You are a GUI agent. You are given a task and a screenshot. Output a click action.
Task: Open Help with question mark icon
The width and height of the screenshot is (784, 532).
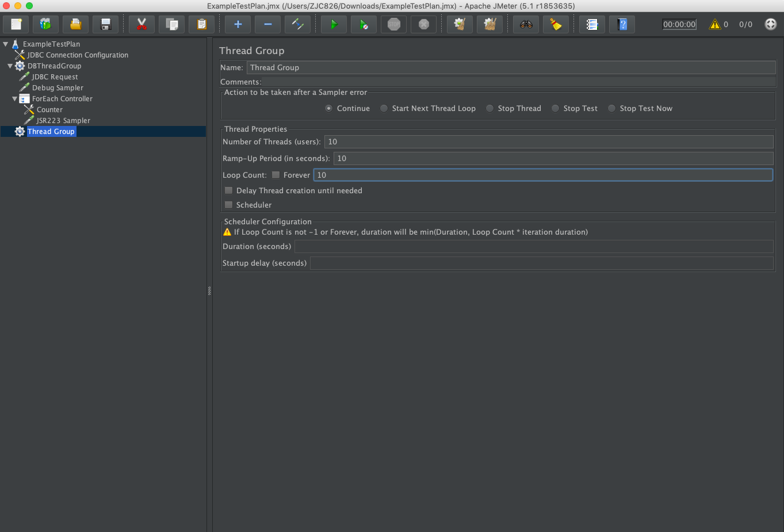[622, 24]
